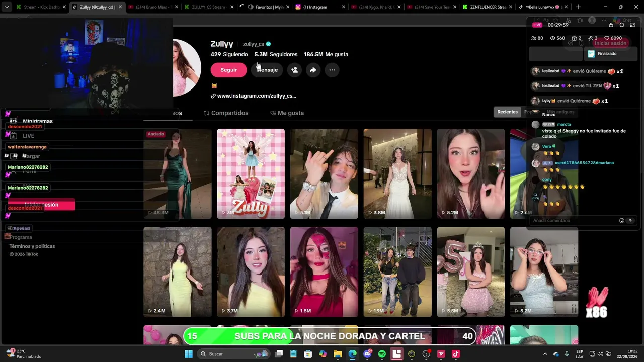This screenshot has width=644, height=362.
Task: Open the gear settings icon in live overlay
Action: (x=622, y=25)
